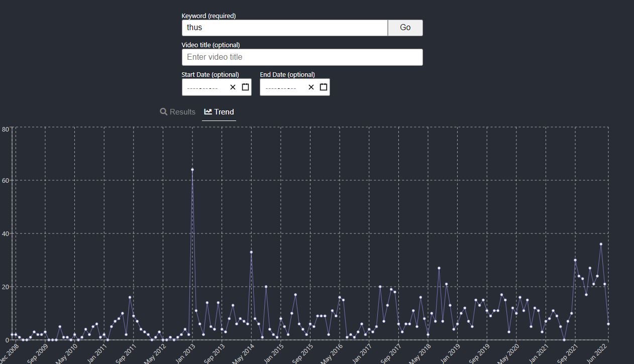Click the "Sep 2021" x-axis label

[568, 353]
